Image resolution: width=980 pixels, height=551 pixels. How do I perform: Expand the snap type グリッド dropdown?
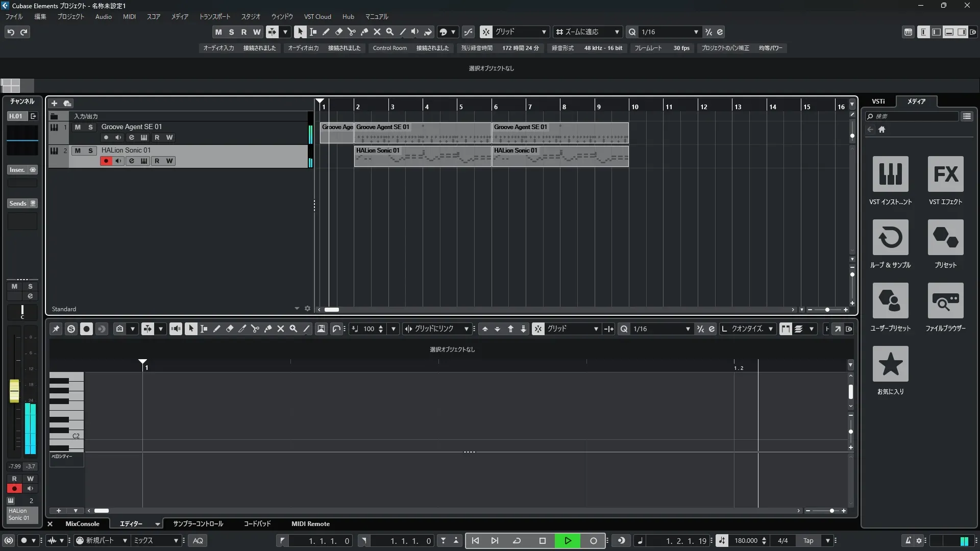click(544, 32)
